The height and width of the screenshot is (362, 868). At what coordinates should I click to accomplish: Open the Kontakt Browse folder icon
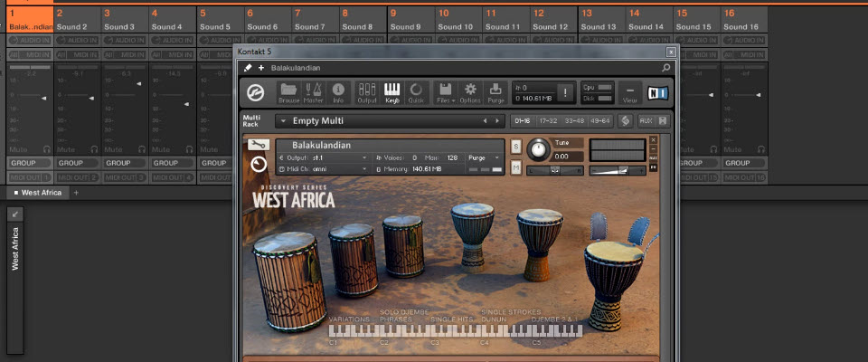pyautogui.click(x=288, y=92)
